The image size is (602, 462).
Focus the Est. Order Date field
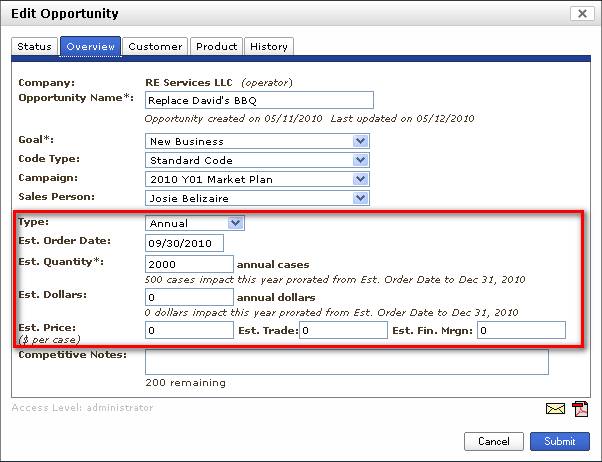coord(184,243)
